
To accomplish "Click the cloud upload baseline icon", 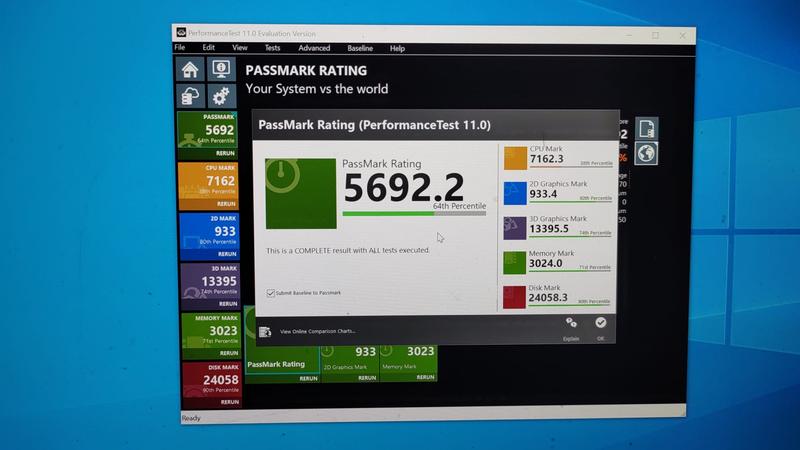I will tap(191, 96).
